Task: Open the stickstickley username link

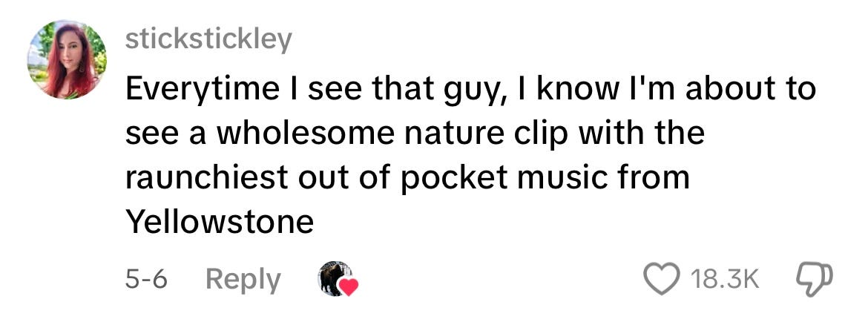Action: click(x=208, y=39)
